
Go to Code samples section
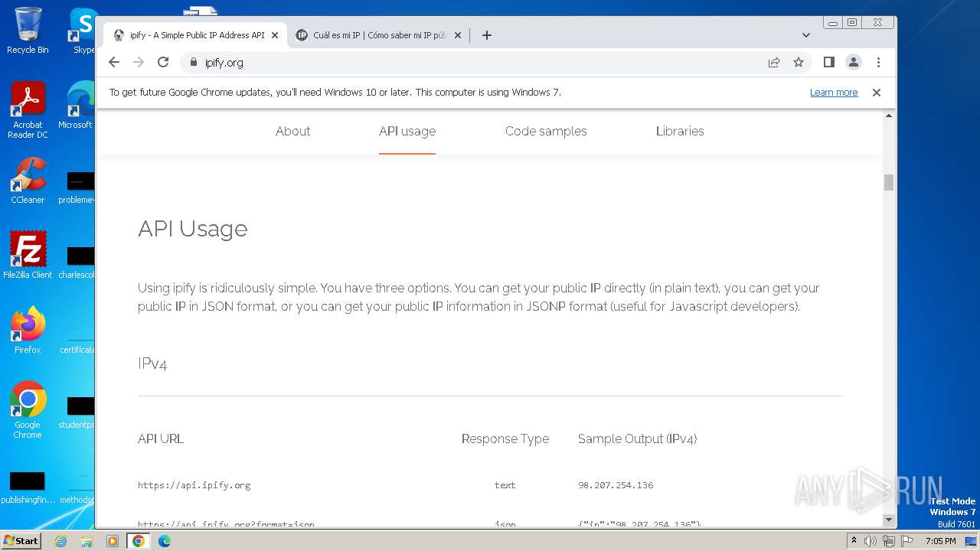(x=546, y=131)
